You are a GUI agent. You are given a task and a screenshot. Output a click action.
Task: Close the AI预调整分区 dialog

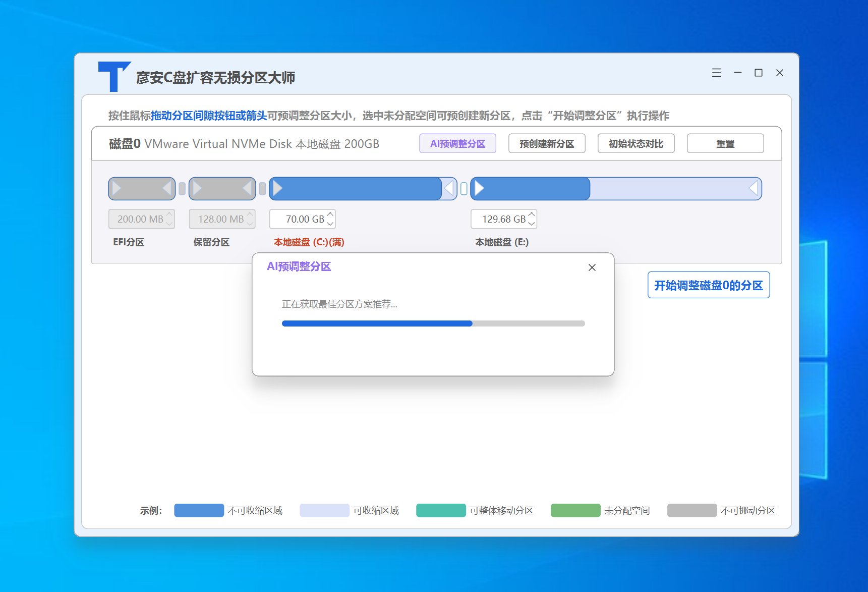(x=592, y=267)
